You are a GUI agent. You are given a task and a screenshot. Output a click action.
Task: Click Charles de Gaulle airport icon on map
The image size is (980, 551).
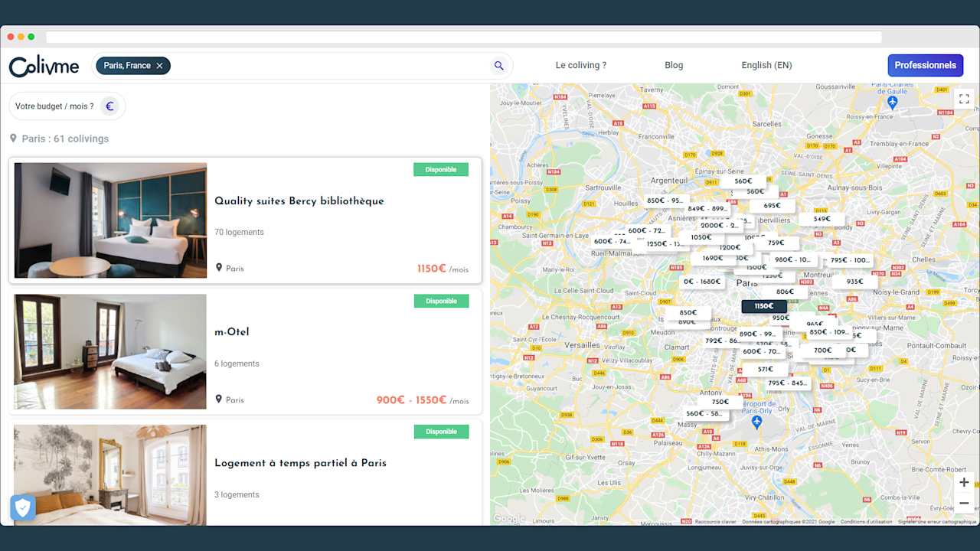[892, 102]
